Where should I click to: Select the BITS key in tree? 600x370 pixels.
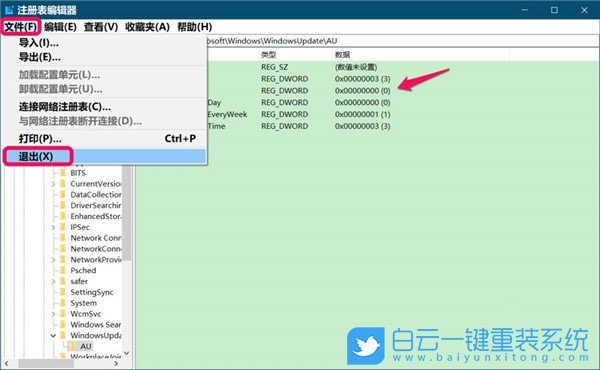tap(78, 173)
